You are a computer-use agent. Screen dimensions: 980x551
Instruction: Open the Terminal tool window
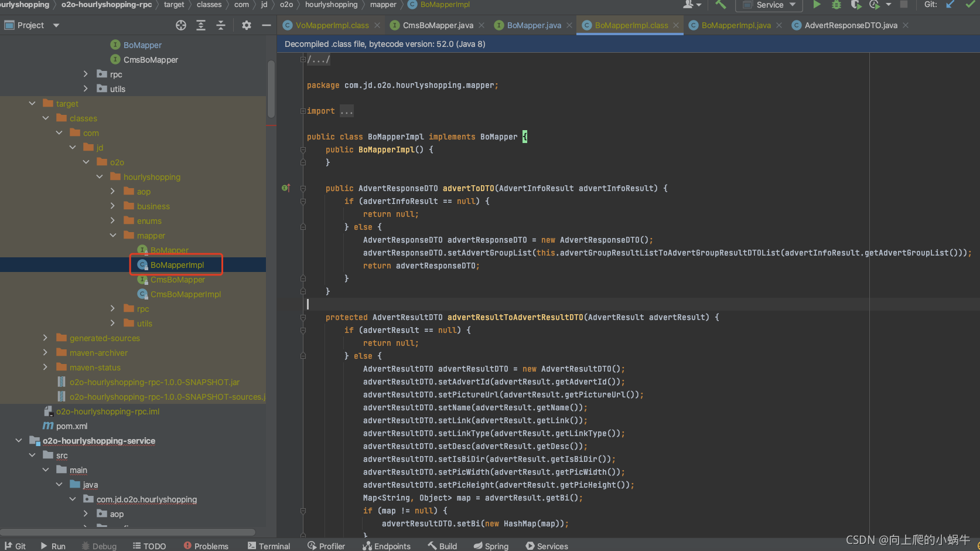[x=269, y=546]
